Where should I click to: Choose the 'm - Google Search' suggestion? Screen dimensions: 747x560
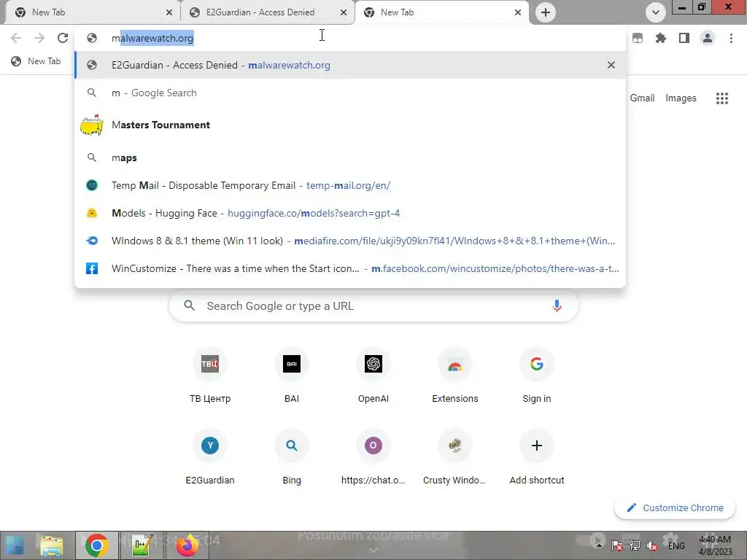click(x=350, y=93)
